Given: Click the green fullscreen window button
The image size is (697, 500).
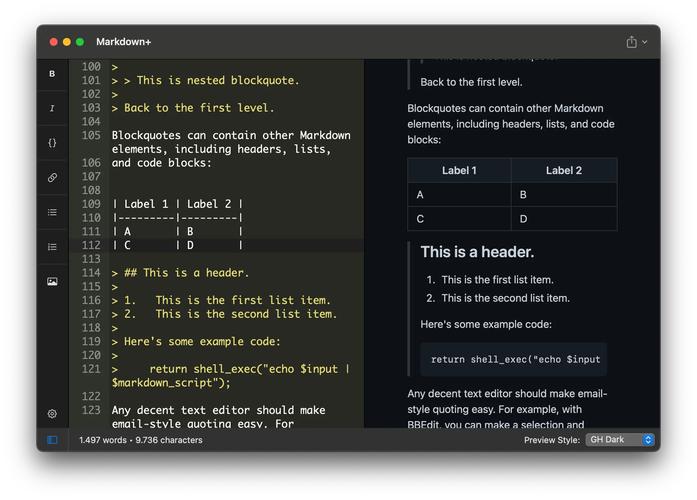Looking at the screenshot, I should coord(80,42).
